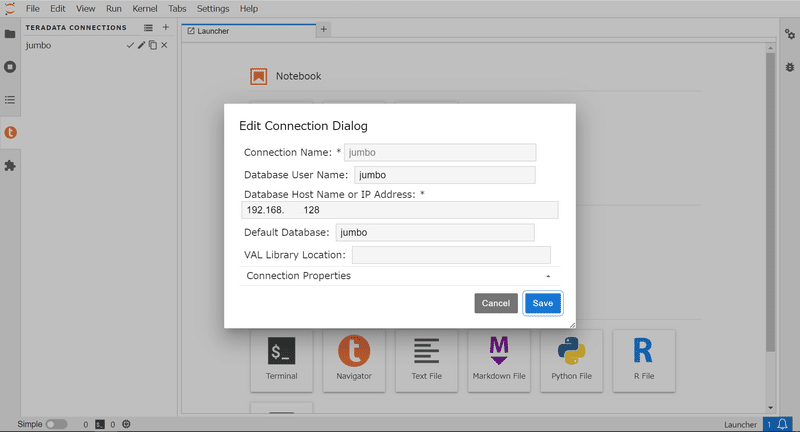Open table of contents sidebar icon

[10, 100]
